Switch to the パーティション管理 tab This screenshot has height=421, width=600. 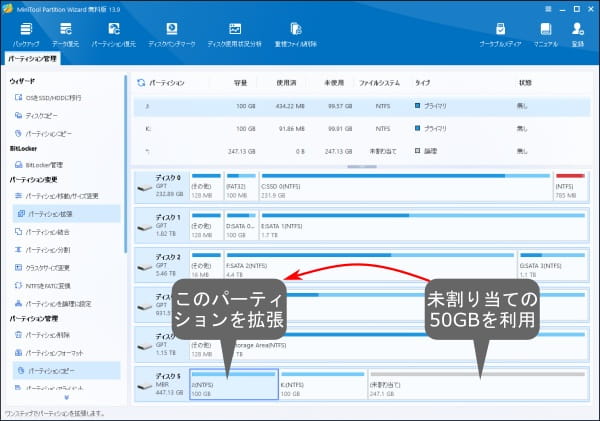(33, 59)
